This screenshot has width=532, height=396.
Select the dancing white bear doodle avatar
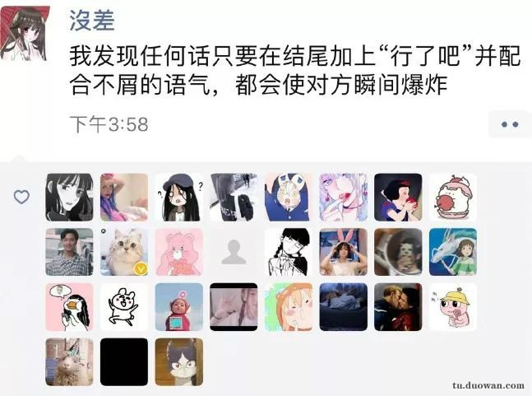click(x=124, y=307)
